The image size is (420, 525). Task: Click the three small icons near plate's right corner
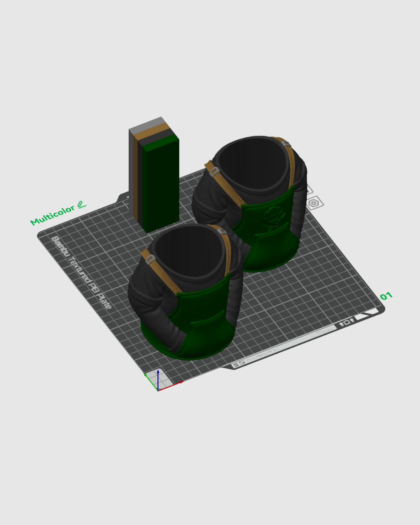point(346,322)
